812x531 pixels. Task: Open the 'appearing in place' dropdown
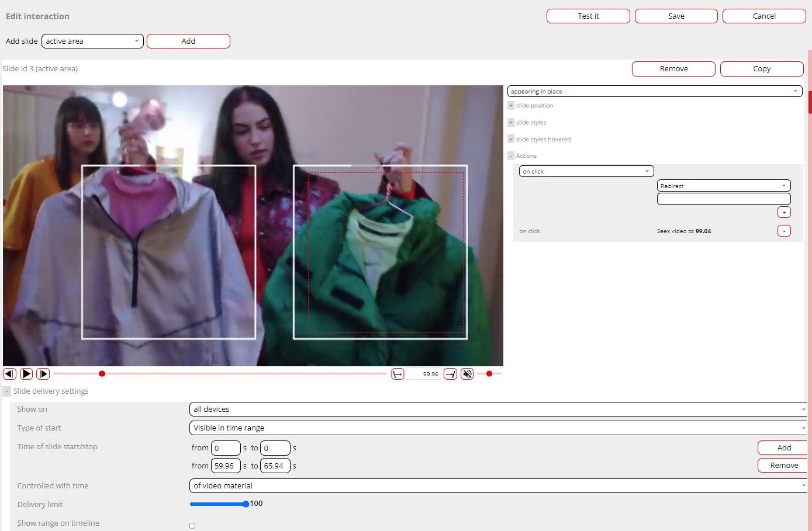point(655,91)
